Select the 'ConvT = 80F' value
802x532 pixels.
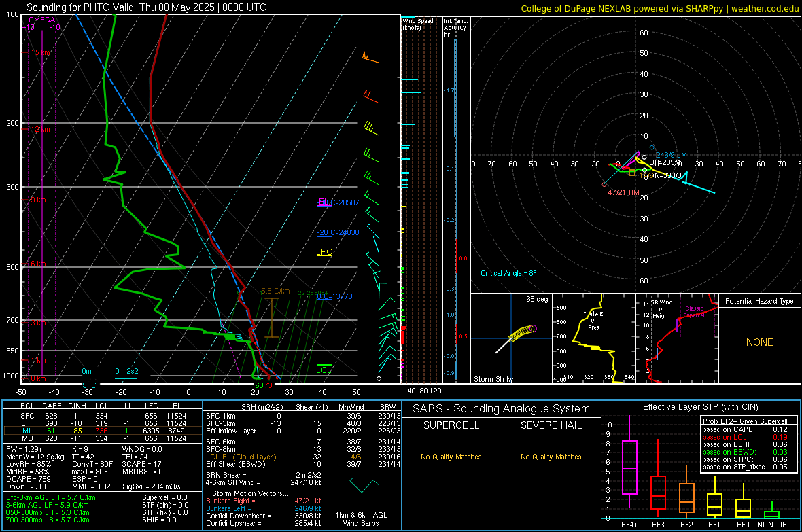[92, 464]
